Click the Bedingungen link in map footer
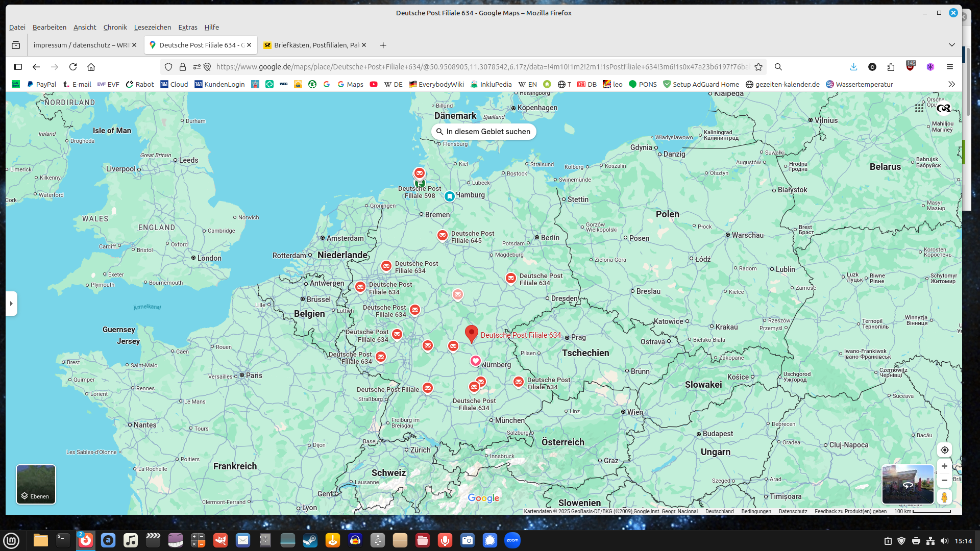The width and height of the screenshot is (980, 551). coord(756,511)
